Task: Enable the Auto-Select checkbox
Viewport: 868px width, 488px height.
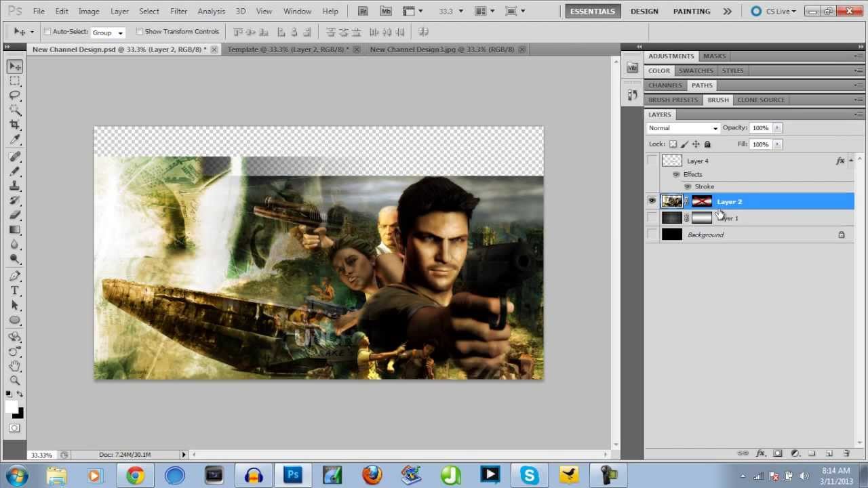Action: [x=47, y=32]
